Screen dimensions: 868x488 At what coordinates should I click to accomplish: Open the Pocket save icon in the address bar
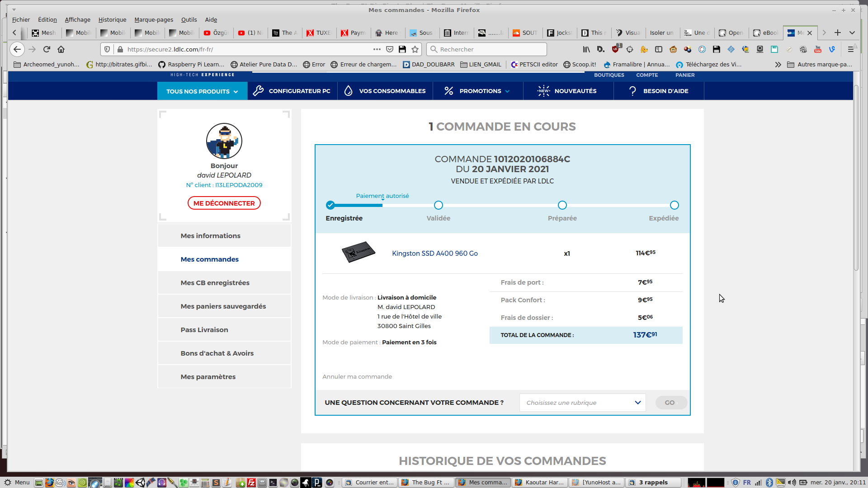click(x=390, y=49)
